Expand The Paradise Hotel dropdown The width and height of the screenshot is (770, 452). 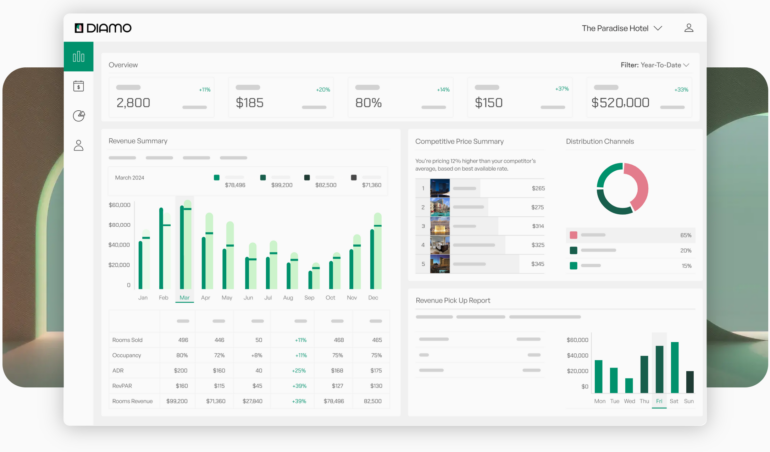click(621, 28)
